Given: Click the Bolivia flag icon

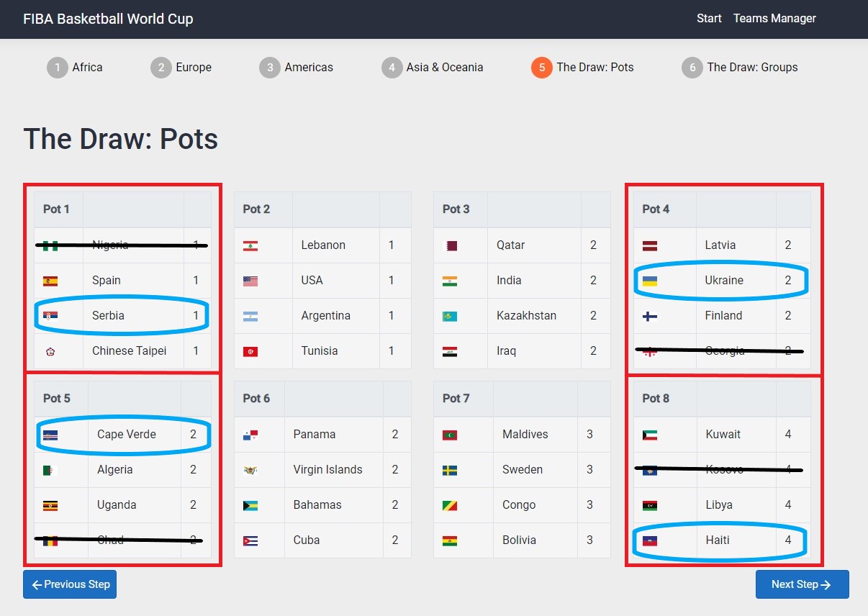Looking at the screenshot, I should click(x=450, y=540).
